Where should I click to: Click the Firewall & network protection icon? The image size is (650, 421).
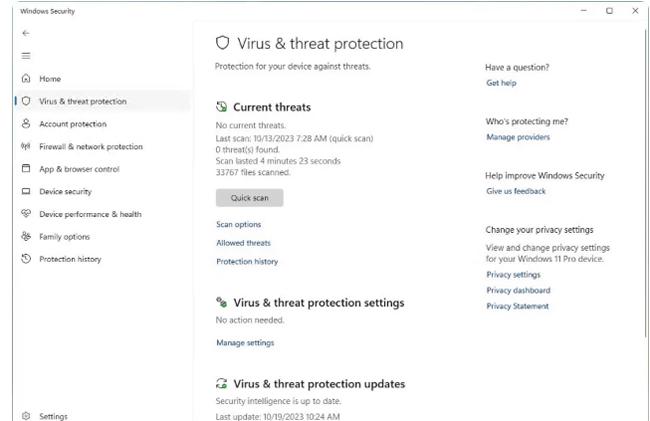(26, 147)
